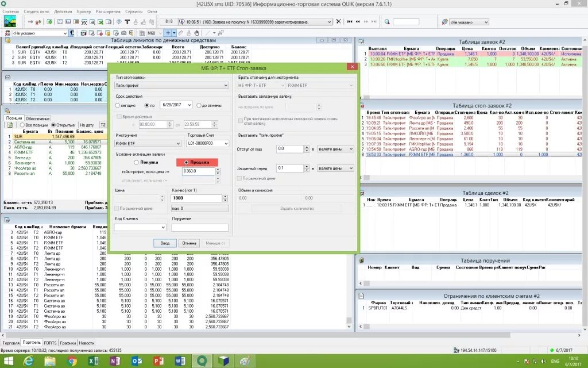Click the 'Ввод' button
This screenshot has height=368, width=588.
click(x=165, y=243)
